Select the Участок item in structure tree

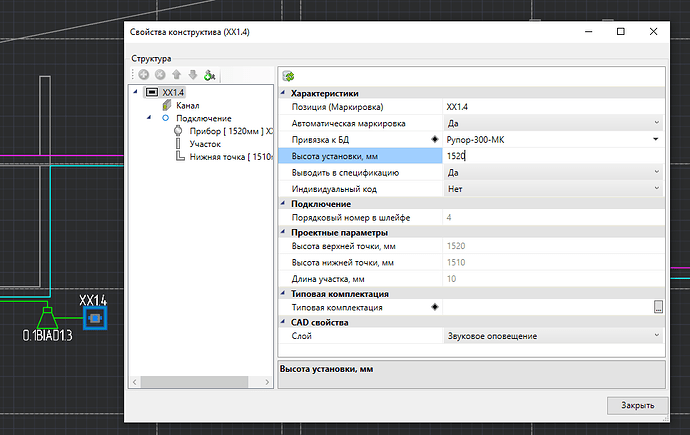coord(204,144)
